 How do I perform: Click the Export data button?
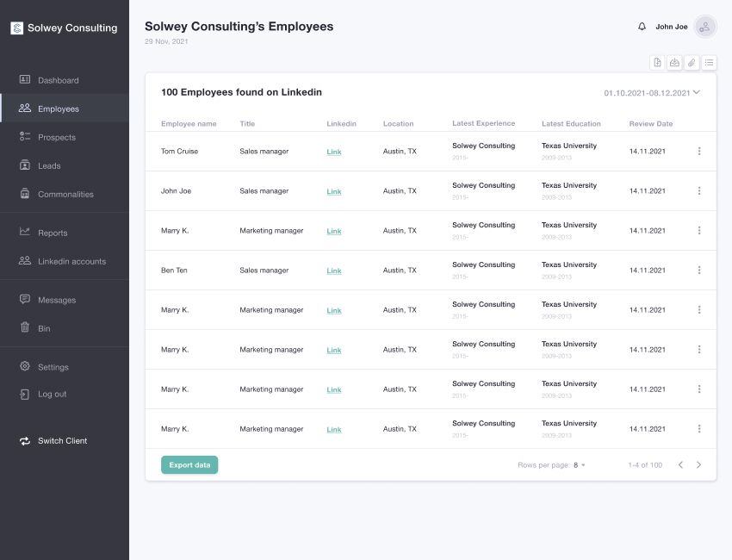pos(189,464)
